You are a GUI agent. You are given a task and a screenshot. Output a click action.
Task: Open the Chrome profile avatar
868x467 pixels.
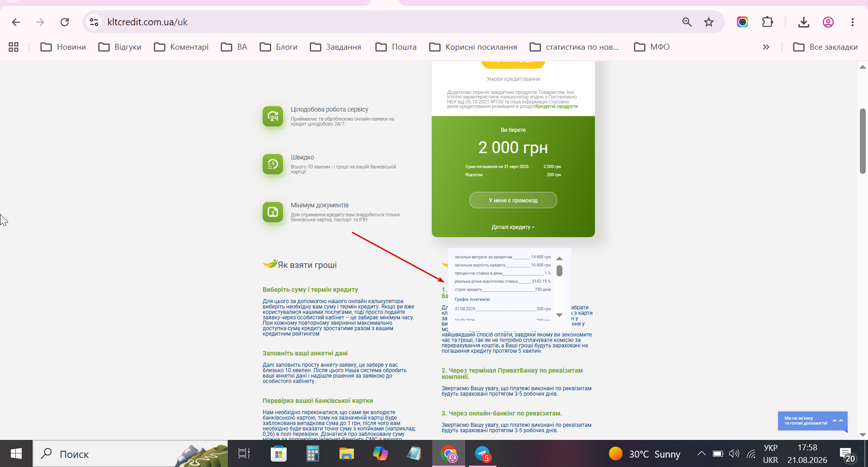828,22
